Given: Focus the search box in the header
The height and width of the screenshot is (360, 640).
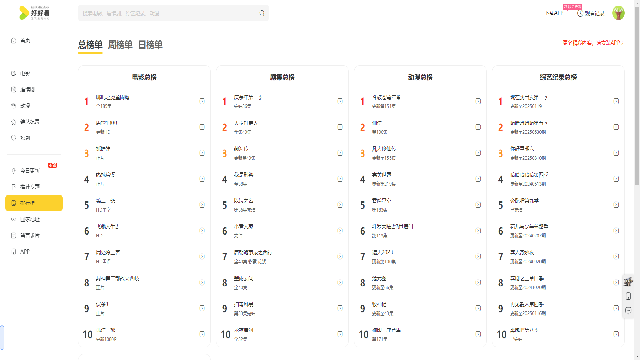Looking at the screenshot, I should [168, 13].
